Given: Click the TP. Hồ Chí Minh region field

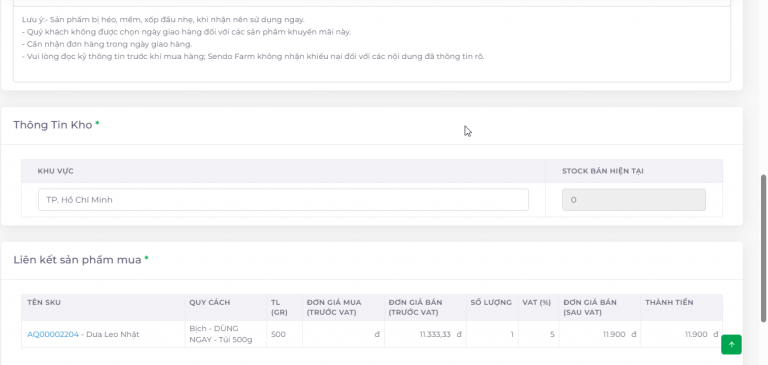Looking at the screenshot, I should tap(283, 200).
